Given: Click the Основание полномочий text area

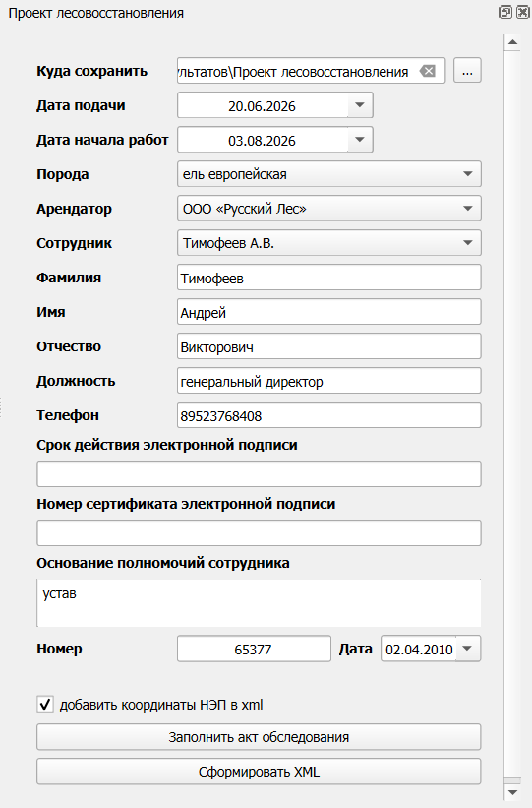Looking at the screenshot, I should click(259, 603).
